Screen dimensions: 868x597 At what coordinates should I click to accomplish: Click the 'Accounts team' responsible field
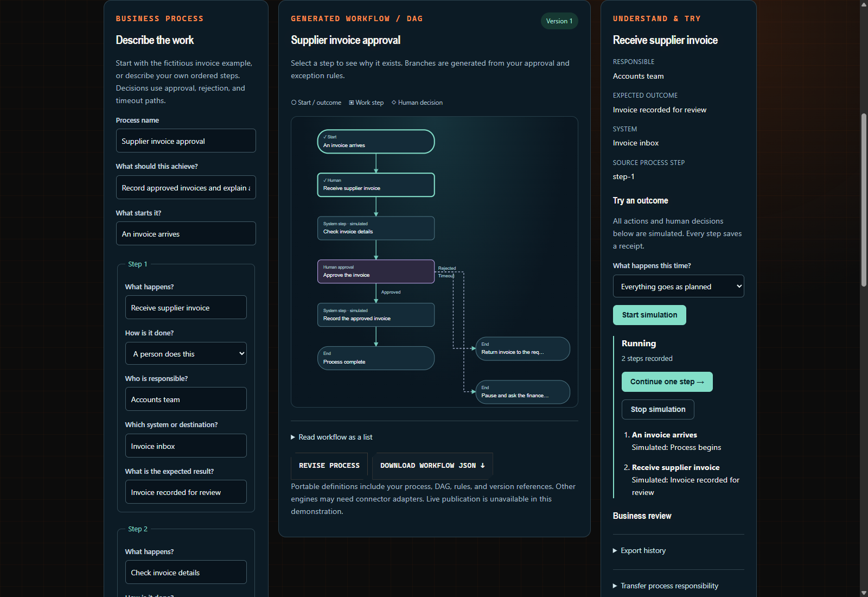tap(186, 399)
